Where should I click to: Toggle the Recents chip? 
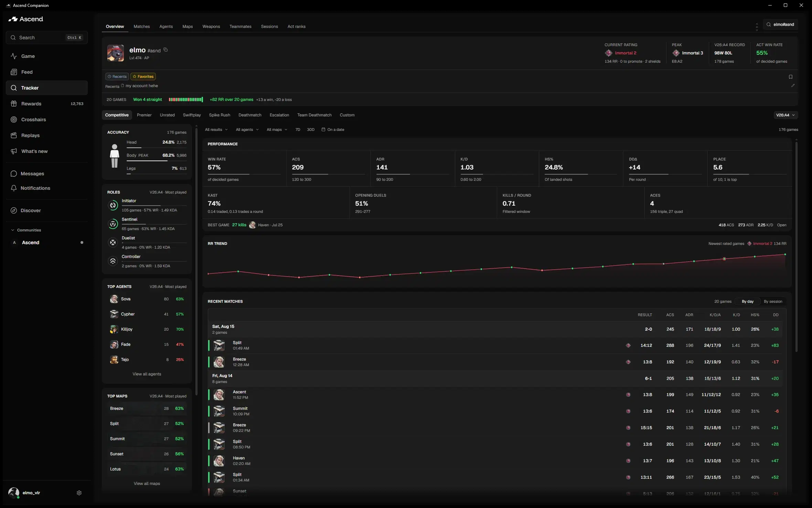[117, 76]
